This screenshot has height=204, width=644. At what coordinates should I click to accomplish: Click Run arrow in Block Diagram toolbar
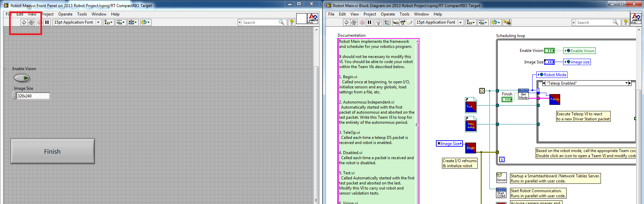tap(346, 22)
